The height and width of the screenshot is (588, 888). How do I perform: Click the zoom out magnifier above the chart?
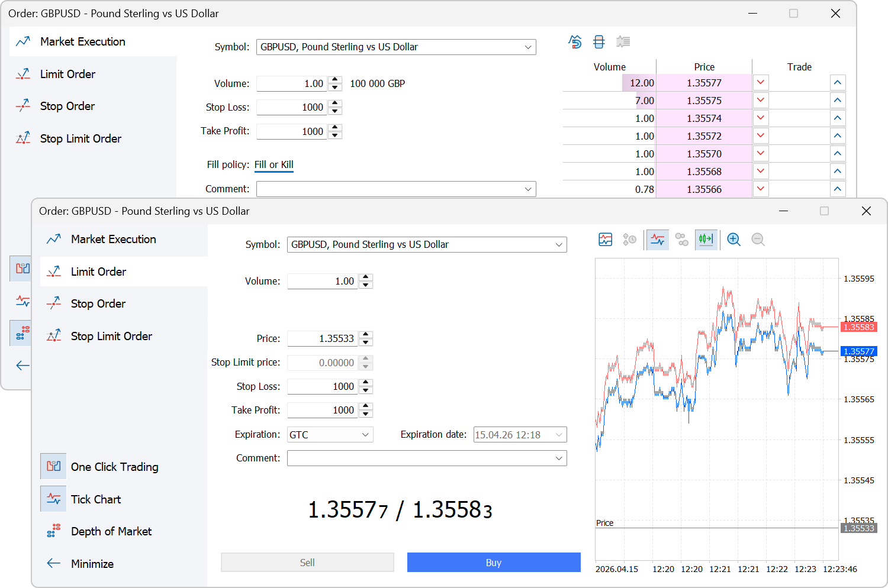758,240
